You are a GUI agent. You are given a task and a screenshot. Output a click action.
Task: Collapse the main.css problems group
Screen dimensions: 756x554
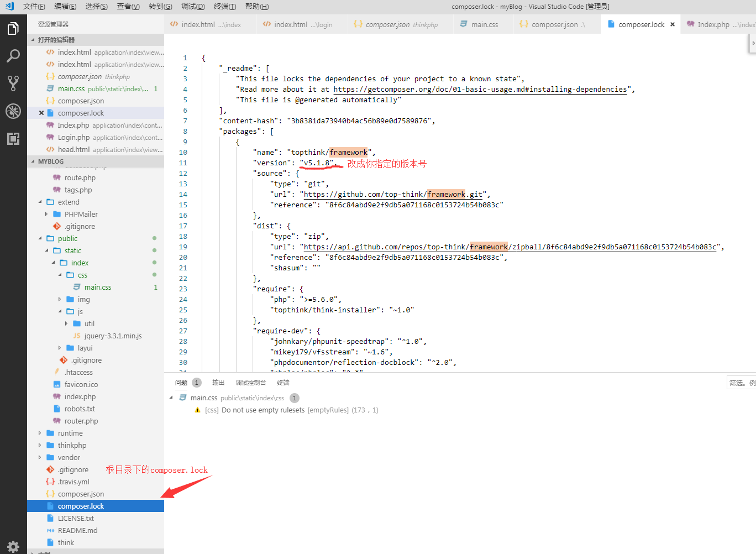171,398
